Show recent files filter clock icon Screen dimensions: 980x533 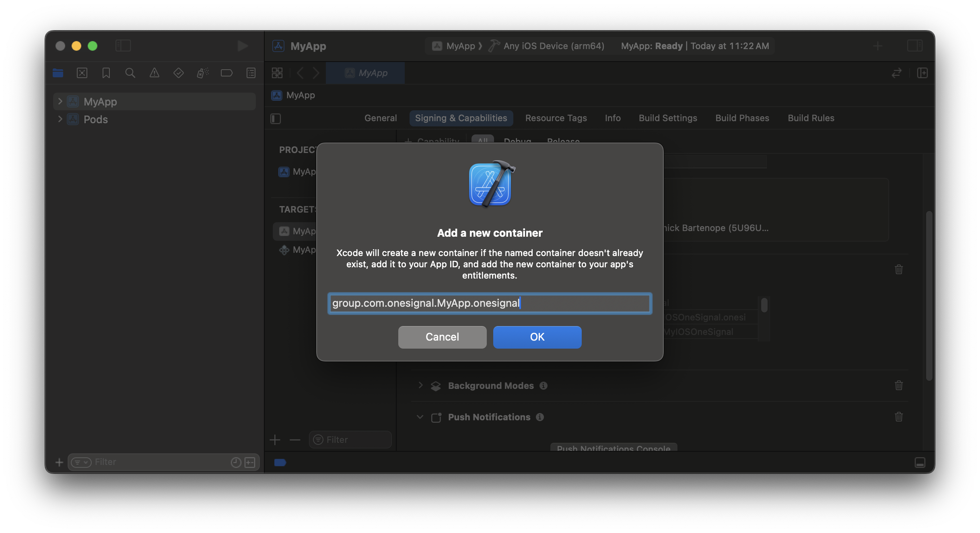pos(236,462)
